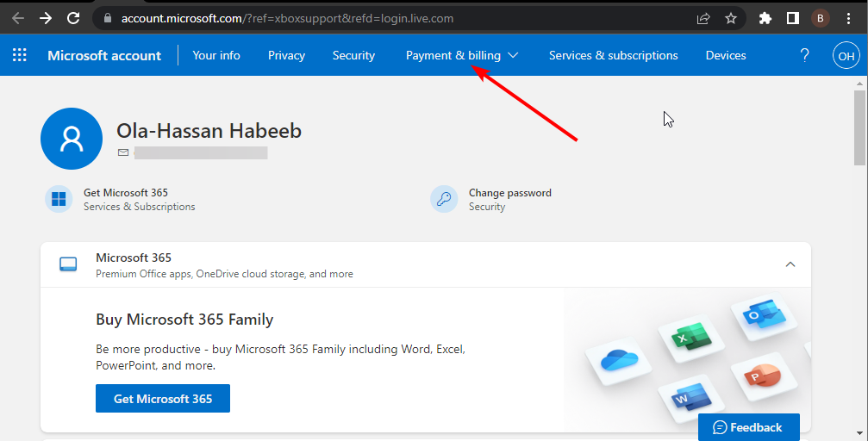Viewport: 868px width, 441px height.
Task: Click the name Ola-Hassan Habeeb
Action: pyautogui.click(x=209, y=131)
